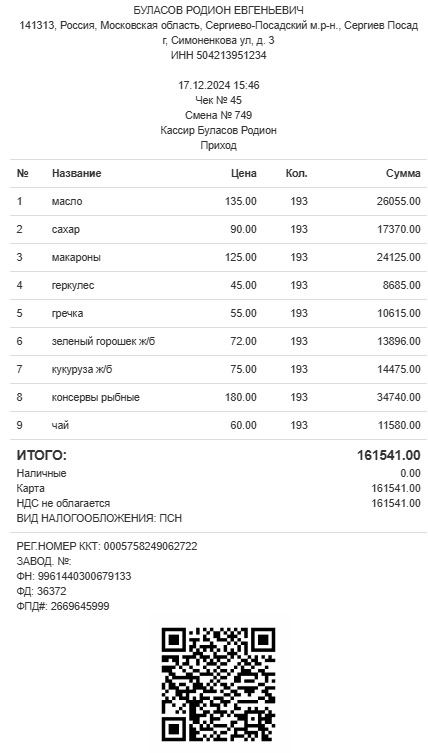The width and height of the screenshot is (428, 753).
Task: Click the Цена column header
Action: pyautogui.click(x=244, y=173)
